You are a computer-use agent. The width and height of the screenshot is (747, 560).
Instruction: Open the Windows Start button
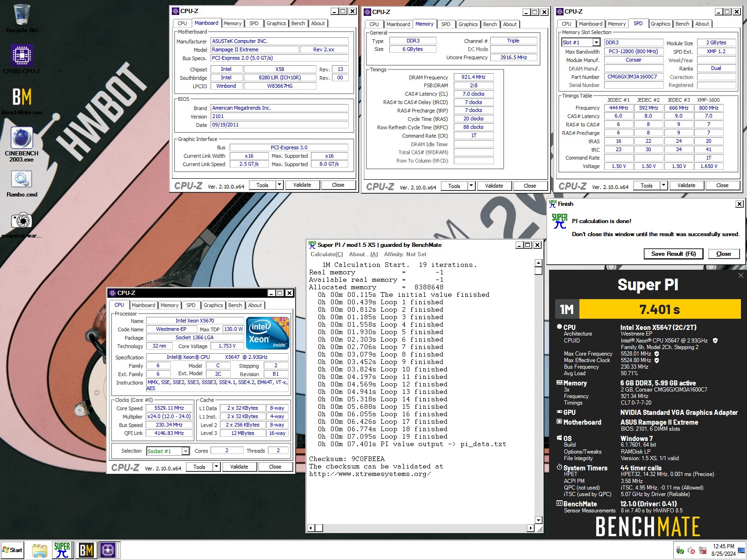pos(13,550)
